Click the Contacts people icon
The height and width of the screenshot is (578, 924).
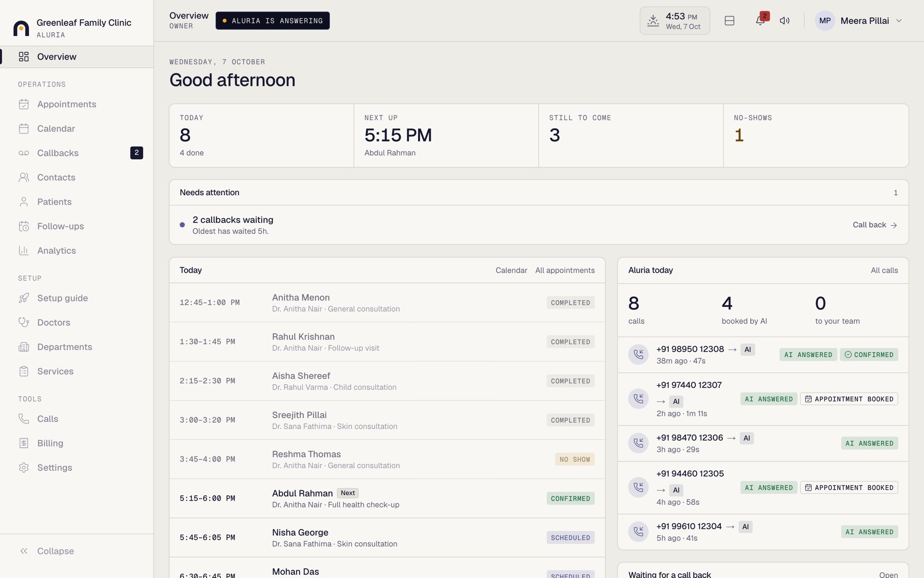(x=24, y=178)
